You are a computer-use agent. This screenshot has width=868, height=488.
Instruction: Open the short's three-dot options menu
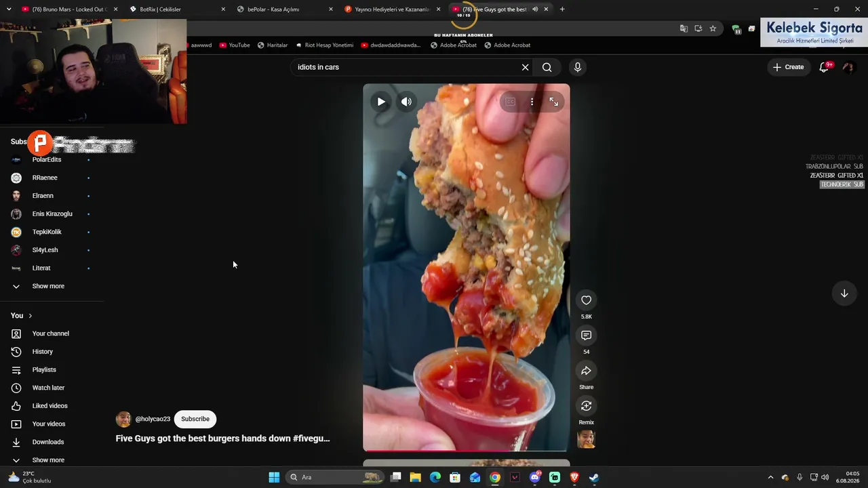(532, 102)
